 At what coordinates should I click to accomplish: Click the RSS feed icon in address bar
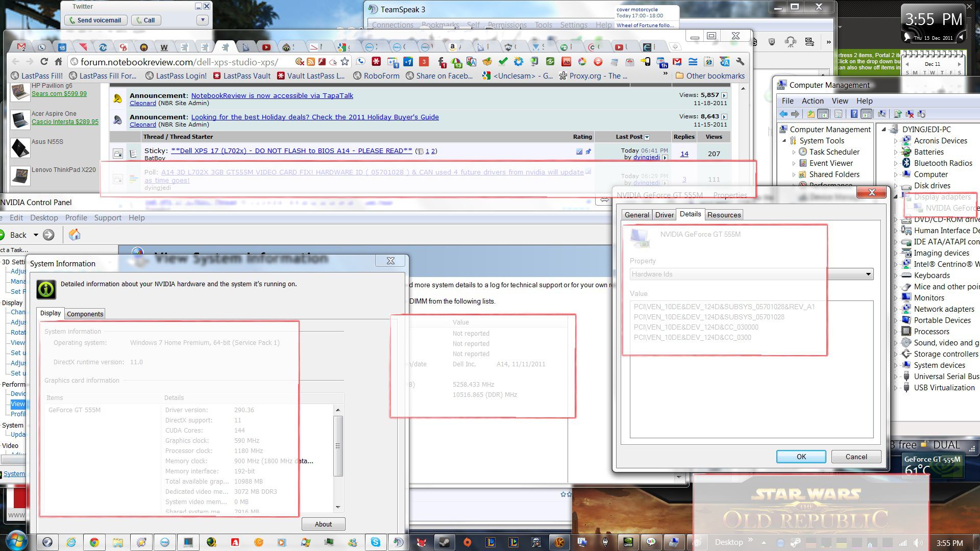(x=311, y=62)
